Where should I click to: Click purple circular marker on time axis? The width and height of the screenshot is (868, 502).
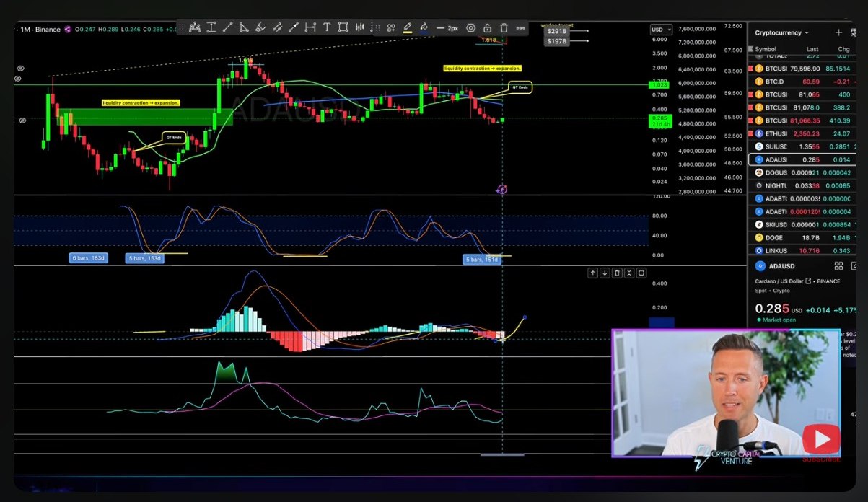point(502,189)
